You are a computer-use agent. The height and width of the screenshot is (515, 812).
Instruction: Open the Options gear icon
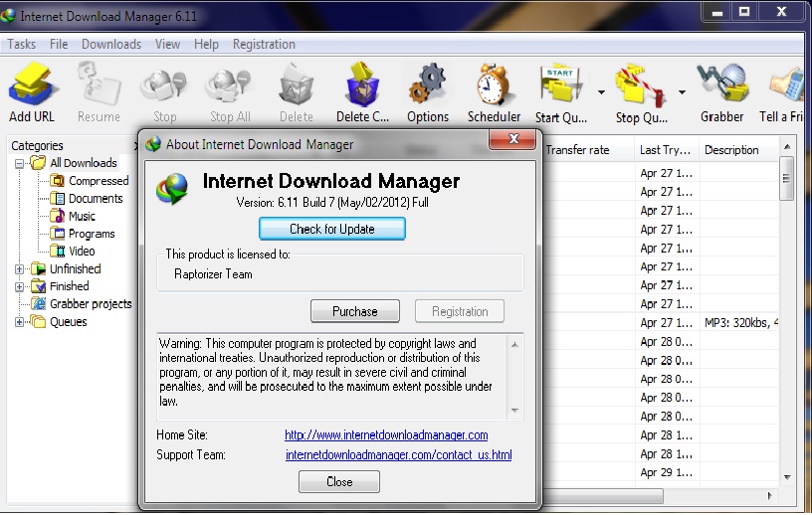point(427,84)
